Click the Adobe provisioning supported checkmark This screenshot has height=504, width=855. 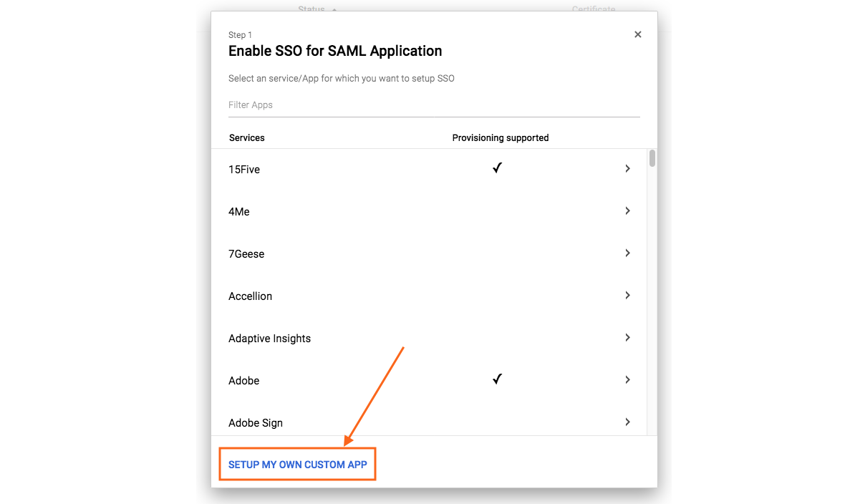(497, 379)
